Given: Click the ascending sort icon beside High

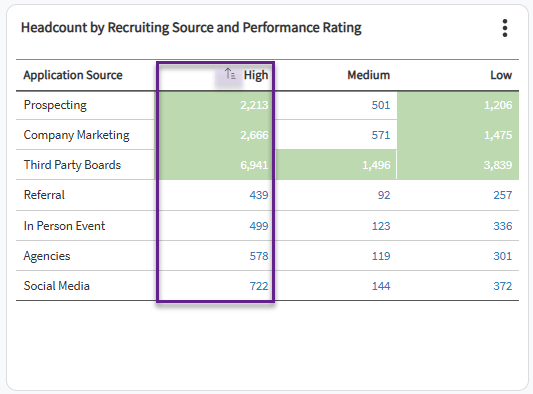Looking at the screenshot, I should click(230, 74).
